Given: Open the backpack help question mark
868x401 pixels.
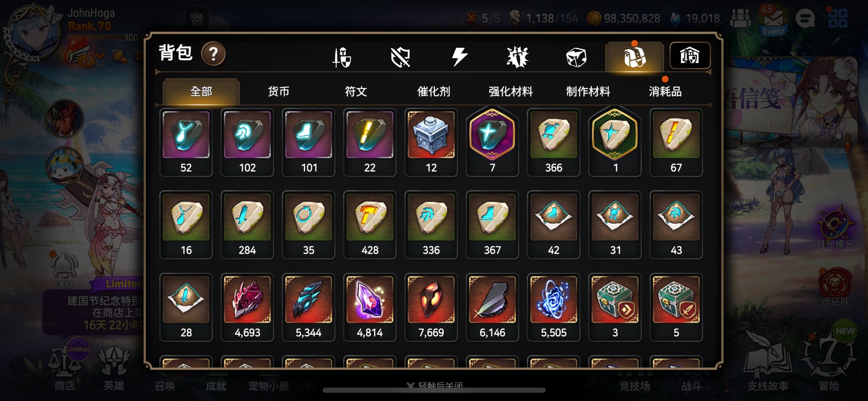Looking at the screenshot, I should [213, 54].
